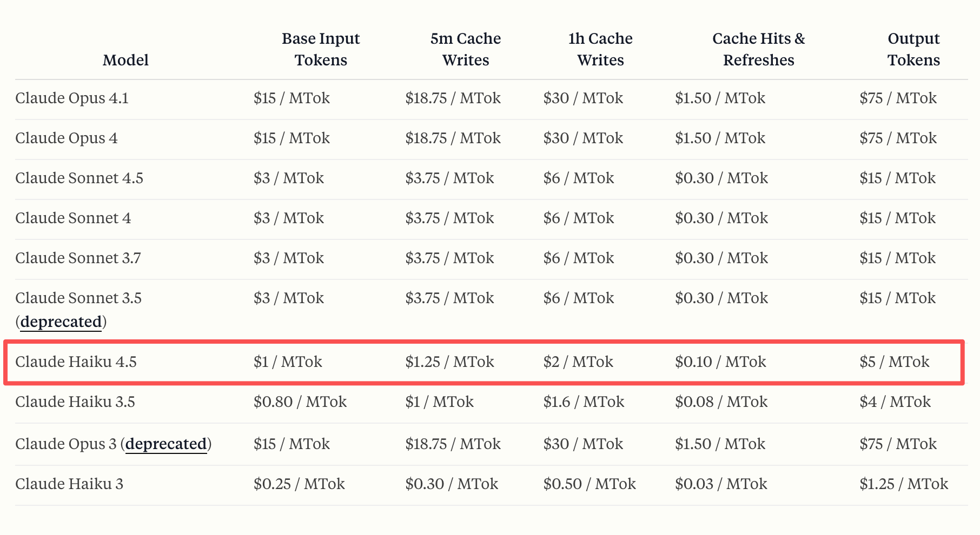Select the Claude Haiku 4.5 model name
980x535 pixels.
pos(76,362)
